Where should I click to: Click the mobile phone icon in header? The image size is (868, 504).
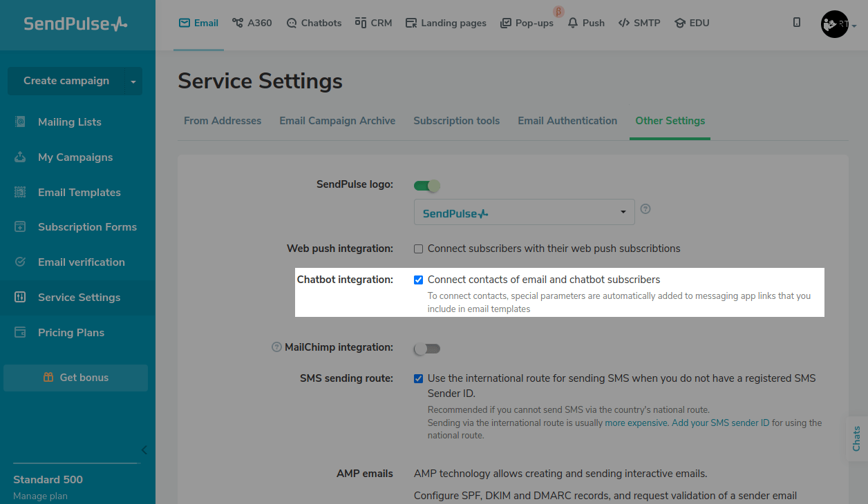797,23
